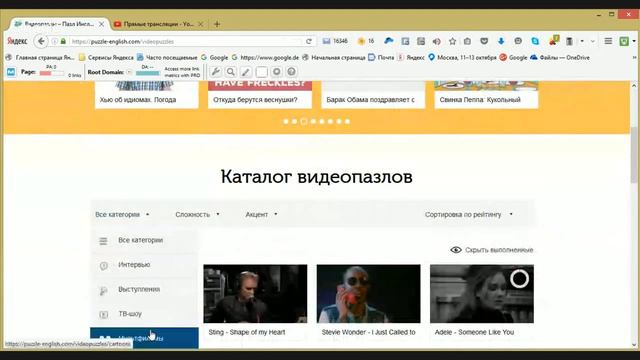
Task: Expand bookmarks overflow chevron at bar's right end
Action: tap(634, 58)
